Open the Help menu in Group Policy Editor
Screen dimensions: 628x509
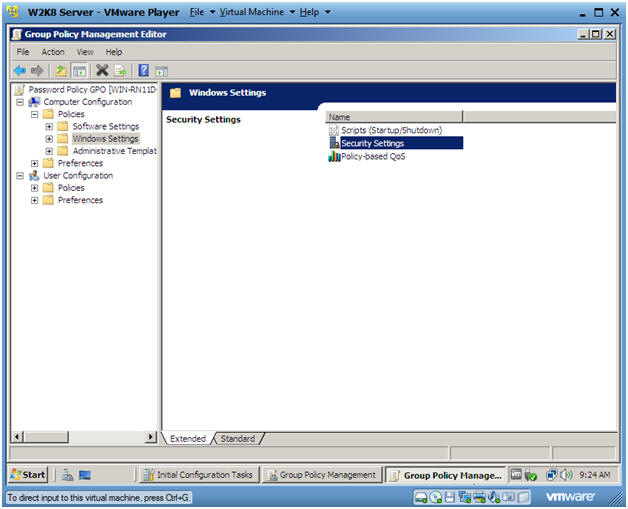(114, 52)
